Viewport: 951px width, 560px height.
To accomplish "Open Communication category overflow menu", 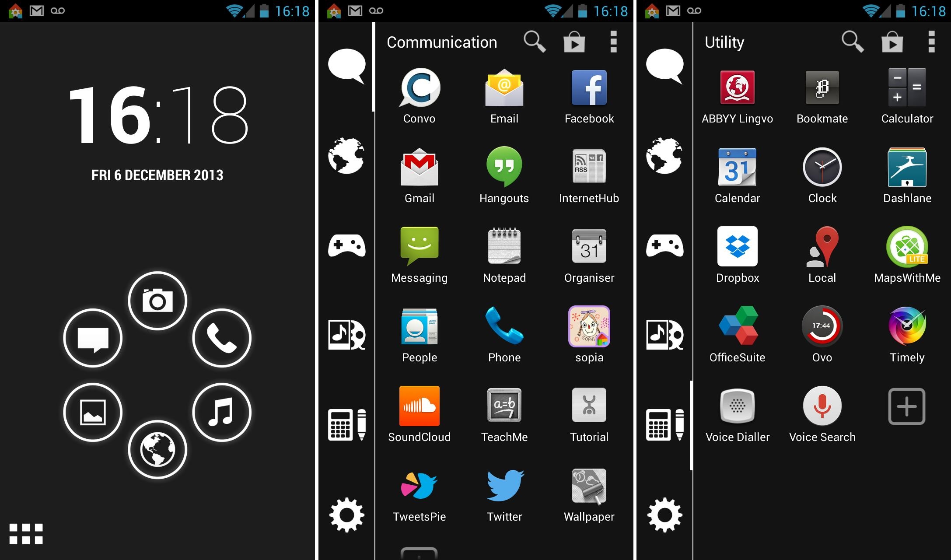I will tap(614, 41).
